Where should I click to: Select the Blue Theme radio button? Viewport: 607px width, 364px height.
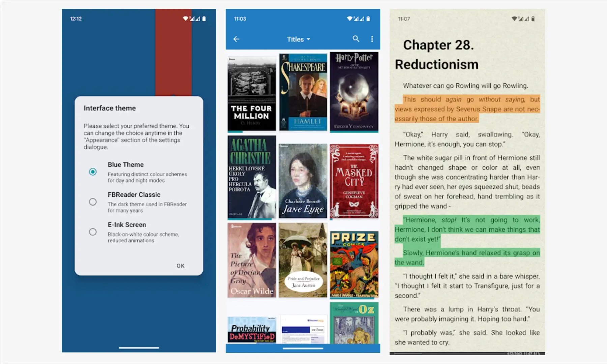93,172
